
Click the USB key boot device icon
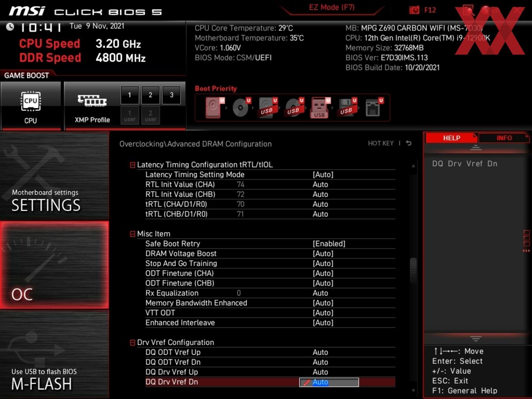pos(321,108)
